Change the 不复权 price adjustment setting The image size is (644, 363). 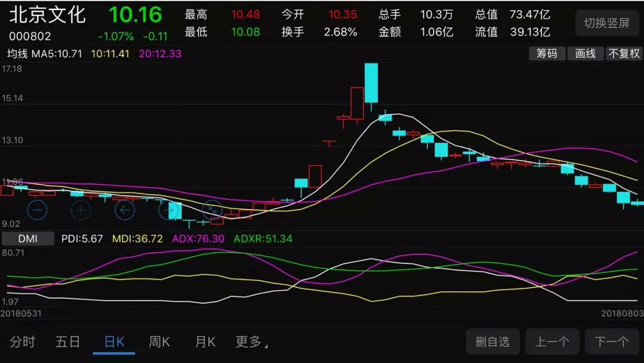point(624,54)
